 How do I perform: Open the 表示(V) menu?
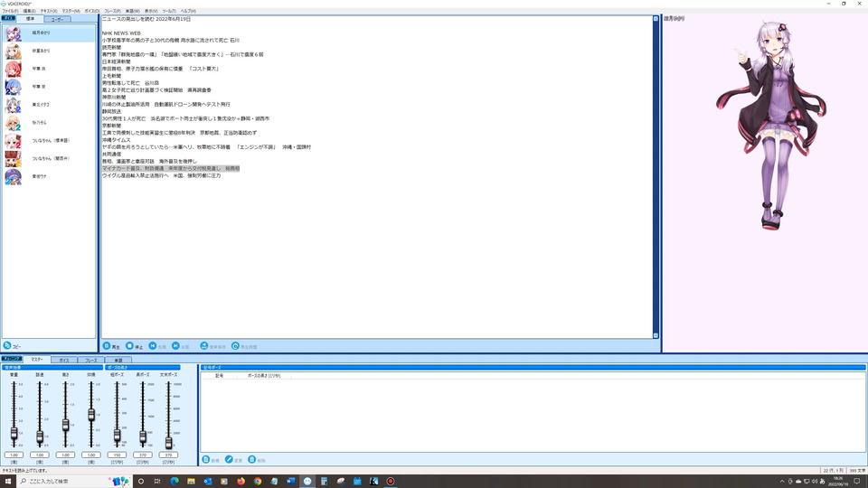[x=151, y=11]
